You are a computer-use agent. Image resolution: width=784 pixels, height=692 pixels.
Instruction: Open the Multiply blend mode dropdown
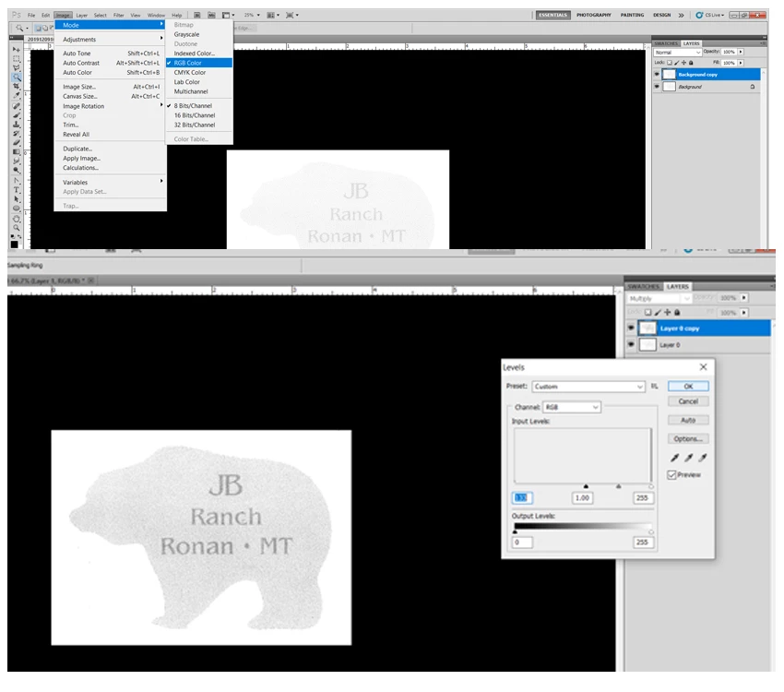[658, 298]
